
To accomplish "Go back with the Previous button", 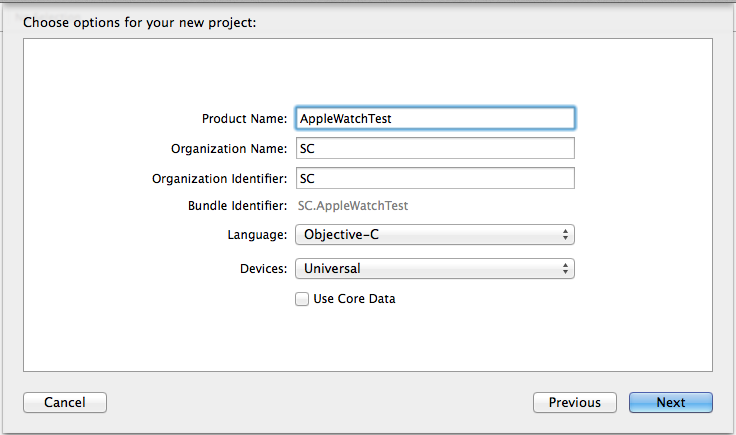I will [574, 402].
